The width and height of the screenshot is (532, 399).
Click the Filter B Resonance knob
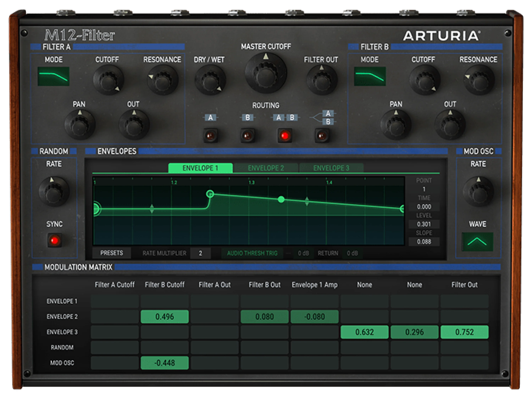tap(479, 80)
